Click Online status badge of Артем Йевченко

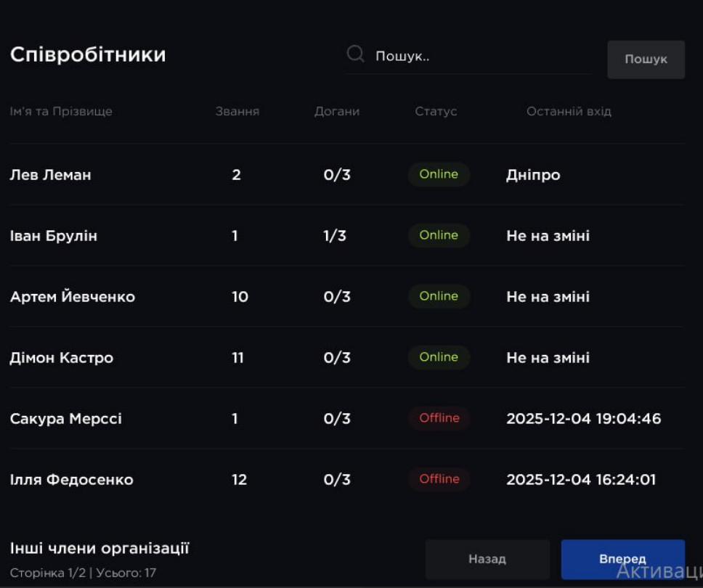click(x=439, y=296)
